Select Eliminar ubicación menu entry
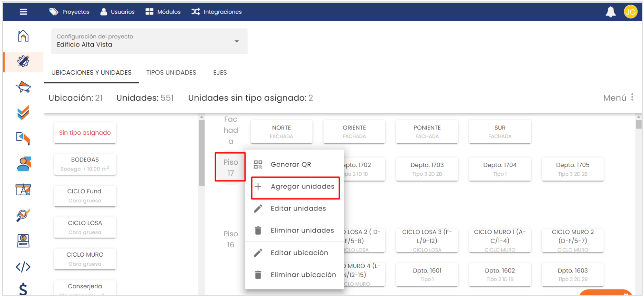The width and height of the screenshot is (644, 297). [x=303, y=275]
